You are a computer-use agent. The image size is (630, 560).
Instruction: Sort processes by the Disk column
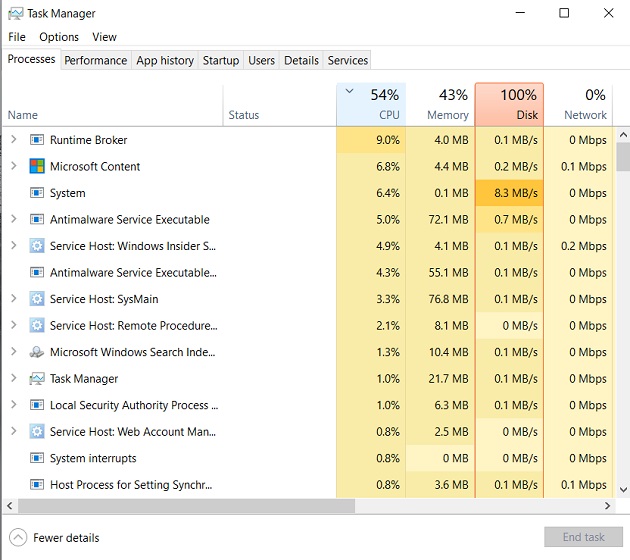pyautogui.click(x=509, y=104)
